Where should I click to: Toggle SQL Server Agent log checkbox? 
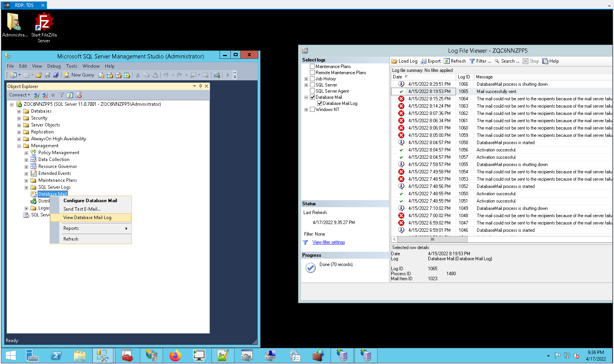[313, 91]
